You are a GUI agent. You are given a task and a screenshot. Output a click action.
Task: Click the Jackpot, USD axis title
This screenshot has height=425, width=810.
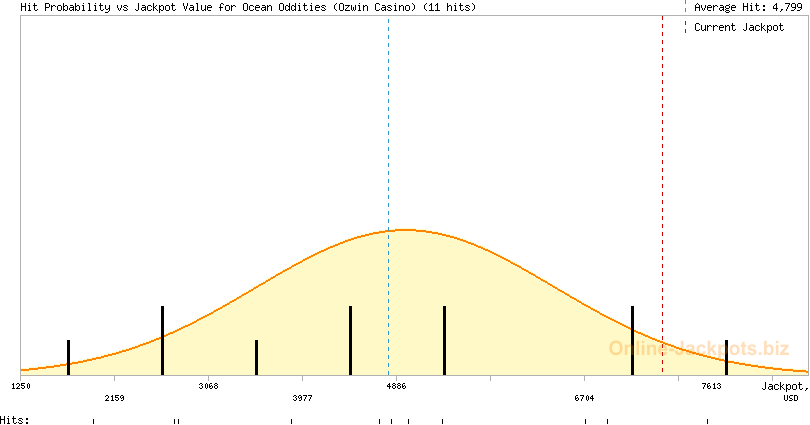784,391
